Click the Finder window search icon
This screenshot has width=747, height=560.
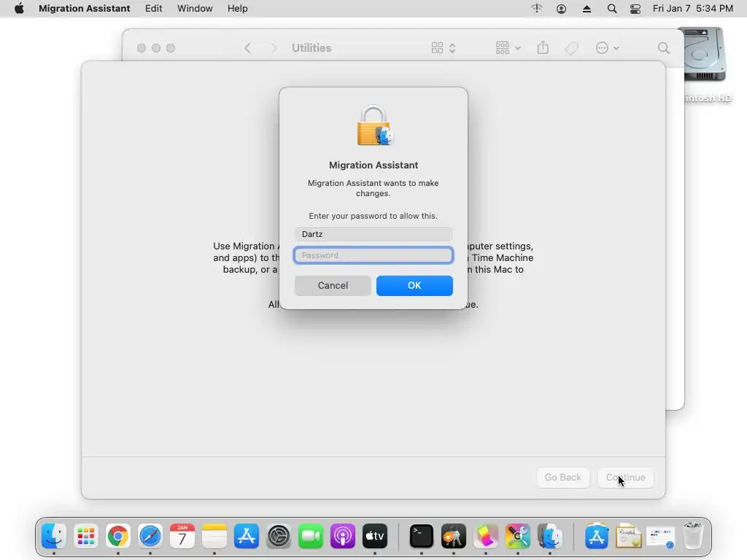[664, 48]
